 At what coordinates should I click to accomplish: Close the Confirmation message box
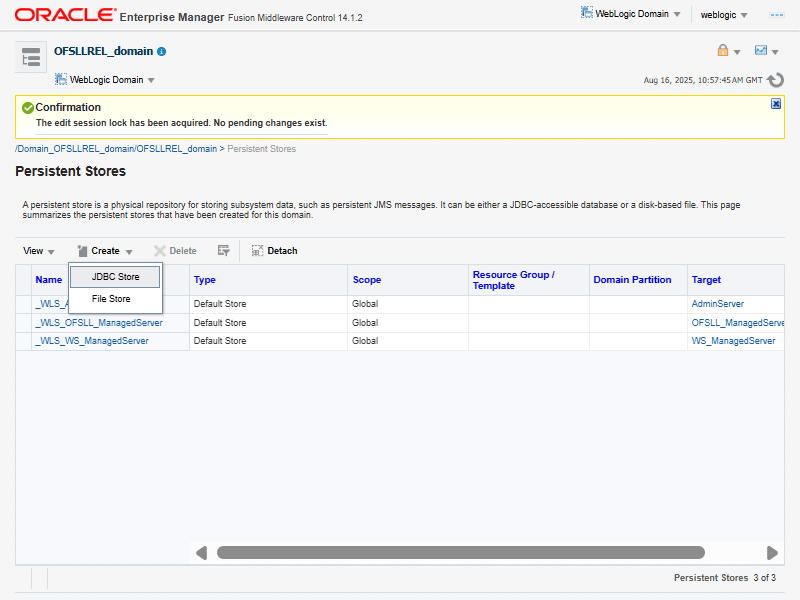pyautogui.click(x=776, y=104)
